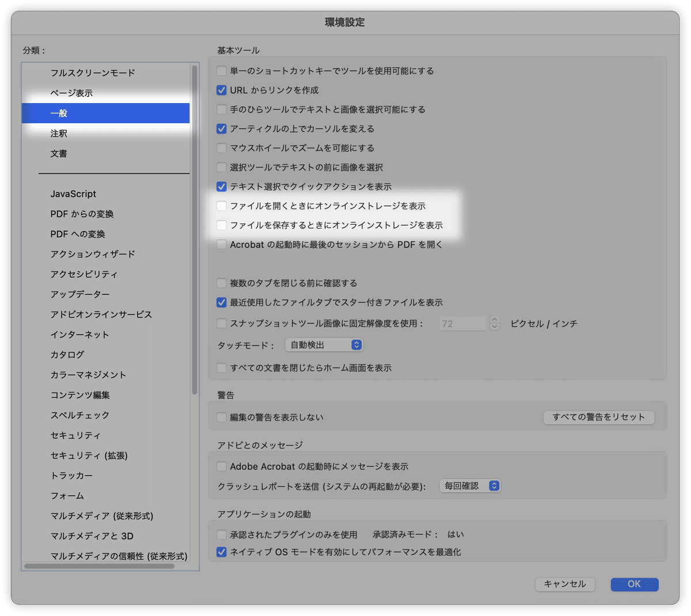Check 複数のタブを閉じる前に確認する
The width and height of the screenshot is (691, 616).
tap(222, 283)
